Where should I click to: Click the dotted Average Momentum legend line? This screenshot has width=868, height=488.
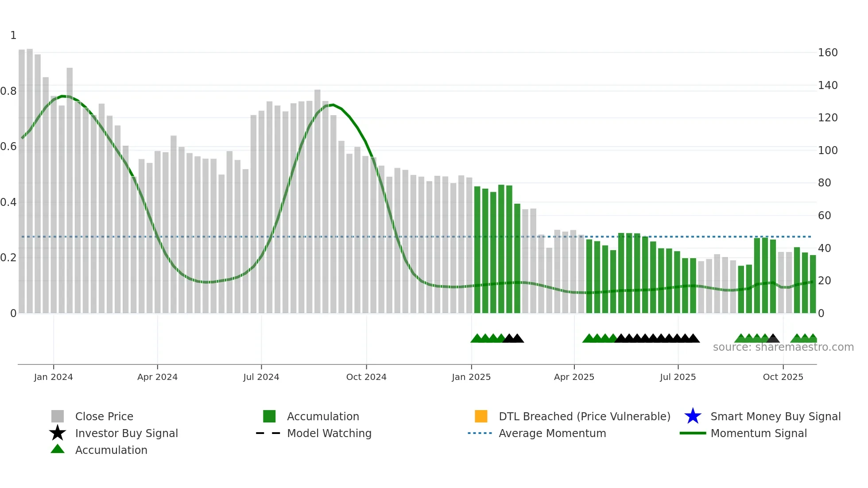point(480,433)
